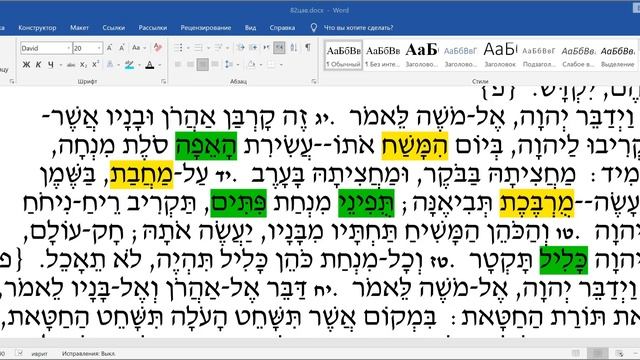Expand borders dropdown arrow
Viewport: 640px width, 360px height.
click(x=281, y=64)
